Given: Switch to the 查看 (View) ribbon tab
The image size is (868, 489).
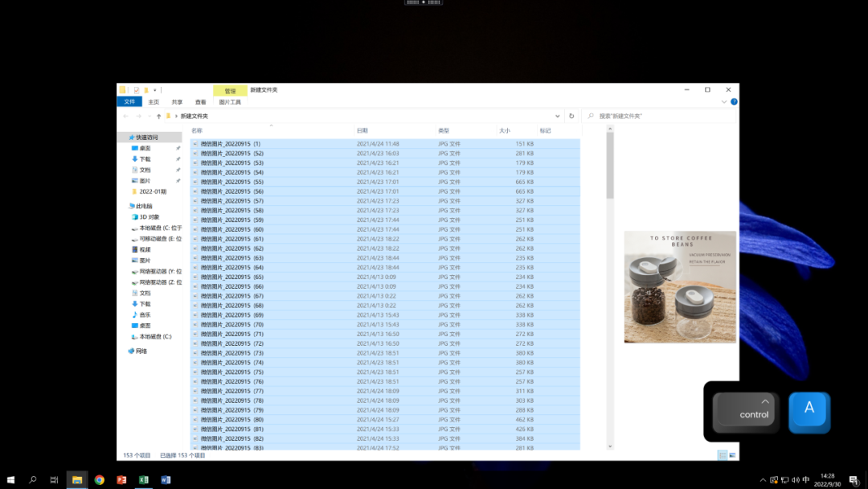Looking at the screenshot, I should (x=200, y=102).
